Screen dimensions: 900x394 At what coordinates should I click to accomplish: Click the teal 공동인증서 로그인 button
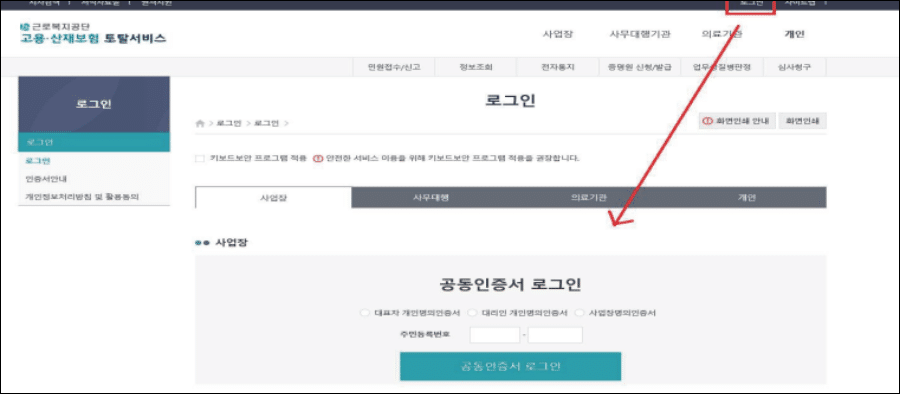tap(510, 366)
